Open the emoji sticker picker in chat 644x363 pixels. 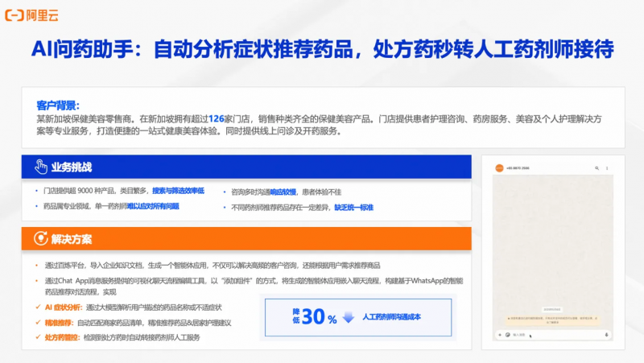tap(507, 334)
